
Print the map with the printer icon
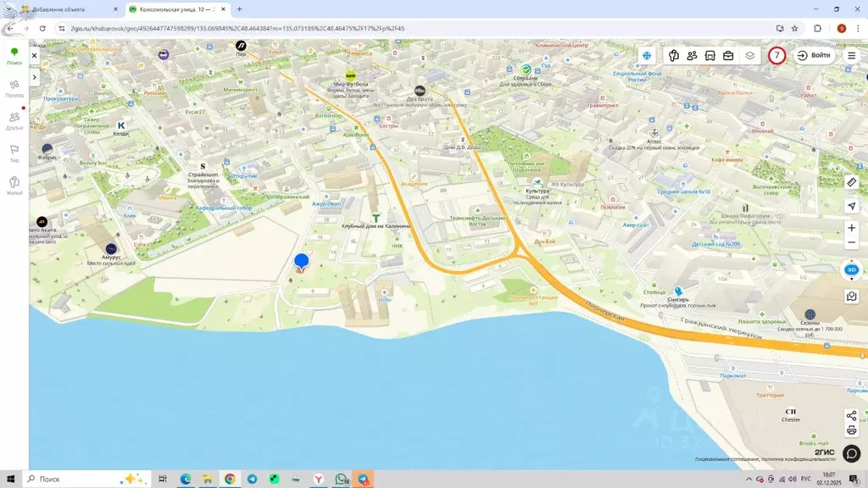(852, 430)
